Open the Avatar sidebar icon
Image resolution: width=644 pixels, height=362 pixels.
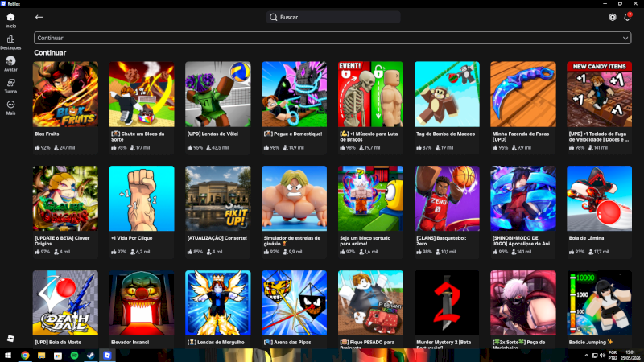[x=10, y=61]
